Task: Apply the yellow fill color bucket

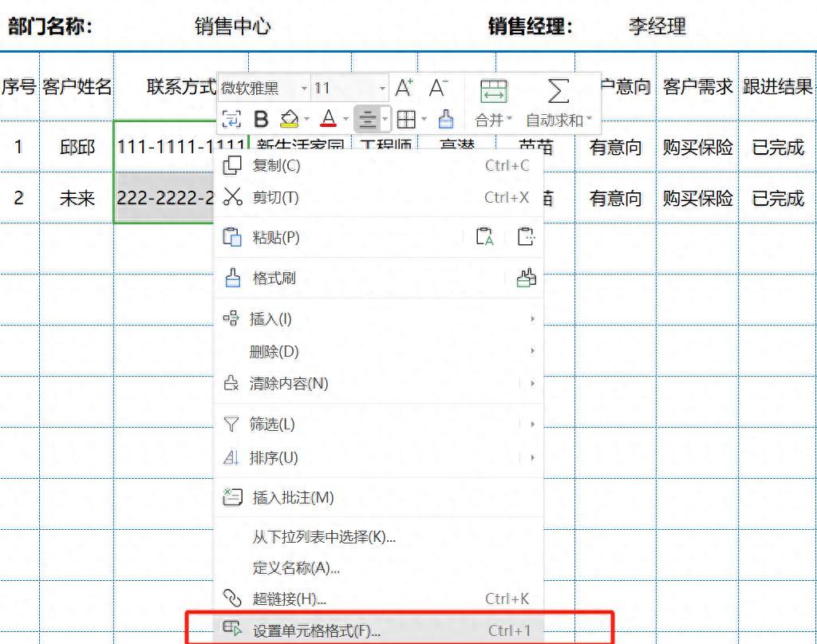Action: pyautogui.click(x=289, y=120)
